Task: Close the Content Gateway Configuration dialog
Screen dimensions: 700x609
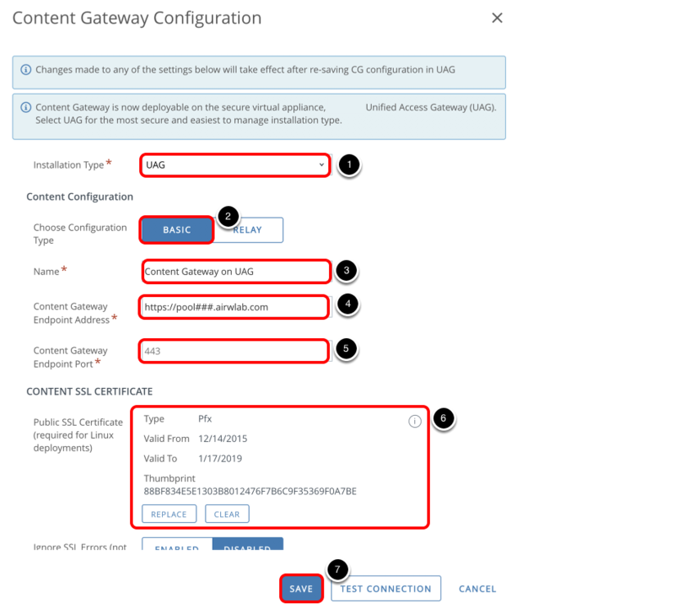Action: pos(497,18)
